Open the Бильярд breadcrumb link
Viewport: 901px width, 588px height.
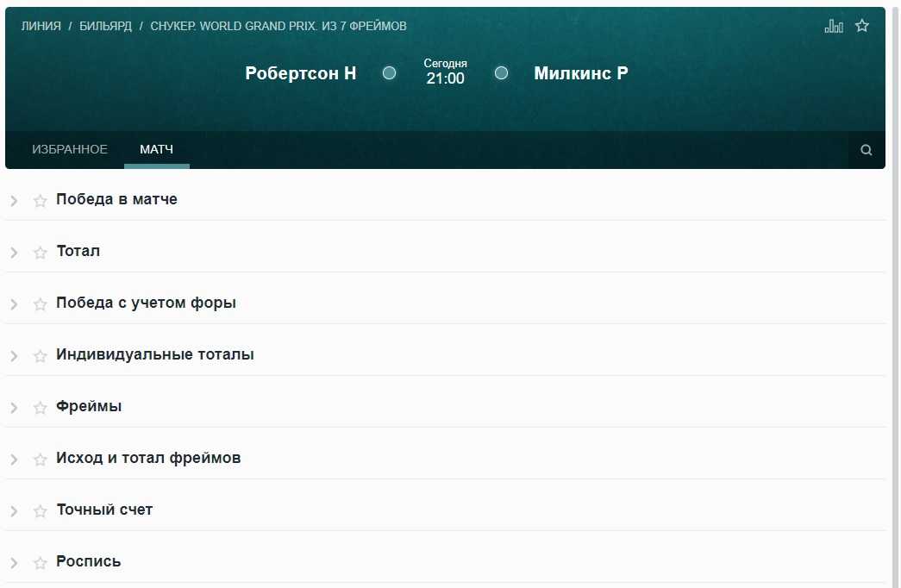click(105, 26)
